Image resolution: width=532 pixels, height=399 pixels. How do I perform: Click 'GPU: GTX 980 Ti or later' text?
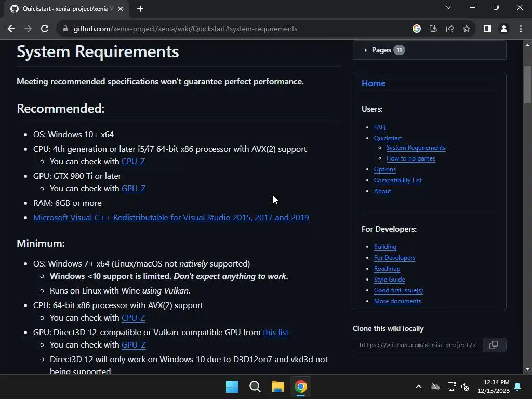coord(77,176)
